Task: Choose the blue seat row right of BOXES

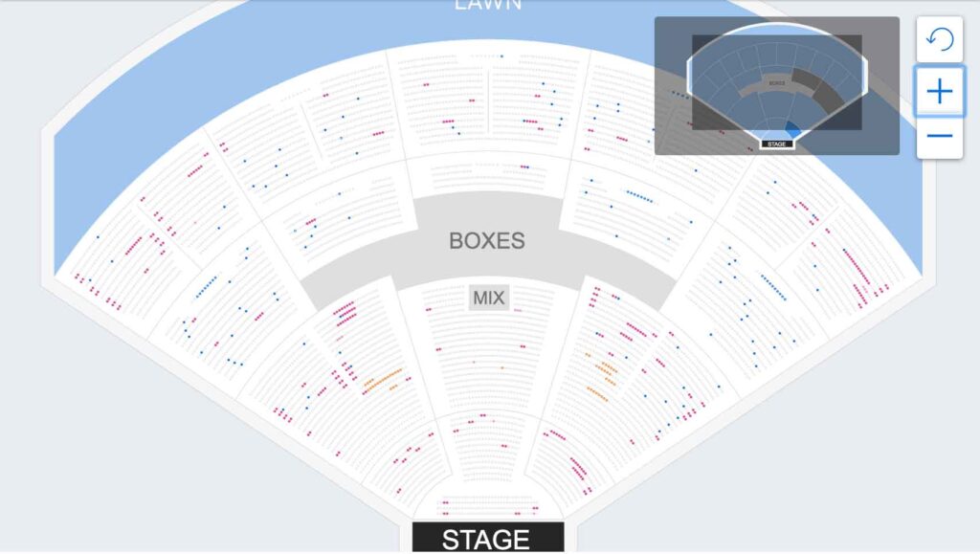Action: pyautogui.click(x=639, y=197)
